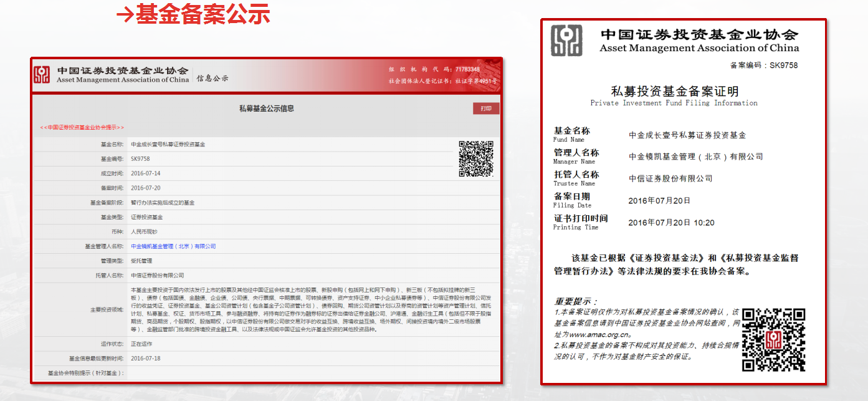Click the QR code in the fund info table

click(476, 158)
